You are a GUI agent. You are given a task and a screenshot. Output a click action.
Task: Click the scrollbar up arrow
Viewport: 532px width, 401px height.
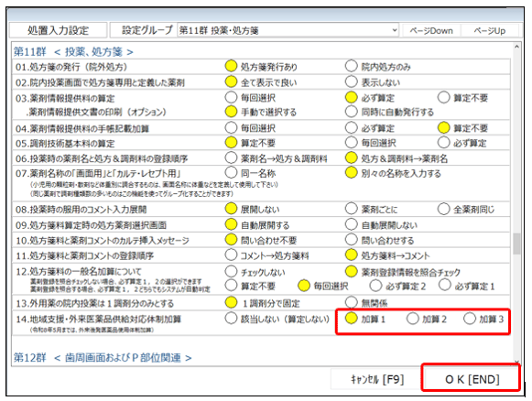point(516,47)
